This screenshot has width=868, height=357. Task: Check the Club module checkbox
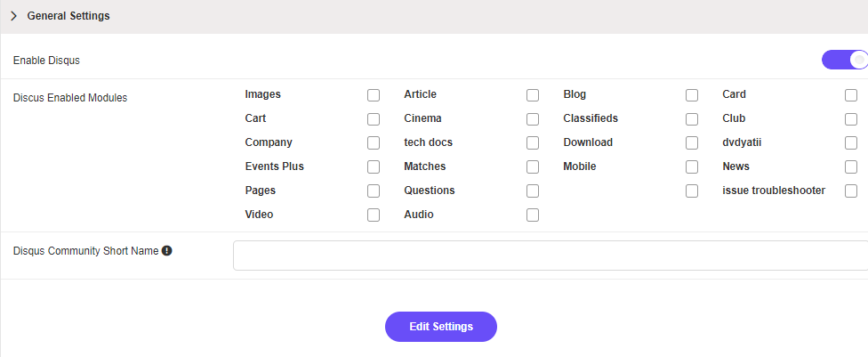click(851, 119)
